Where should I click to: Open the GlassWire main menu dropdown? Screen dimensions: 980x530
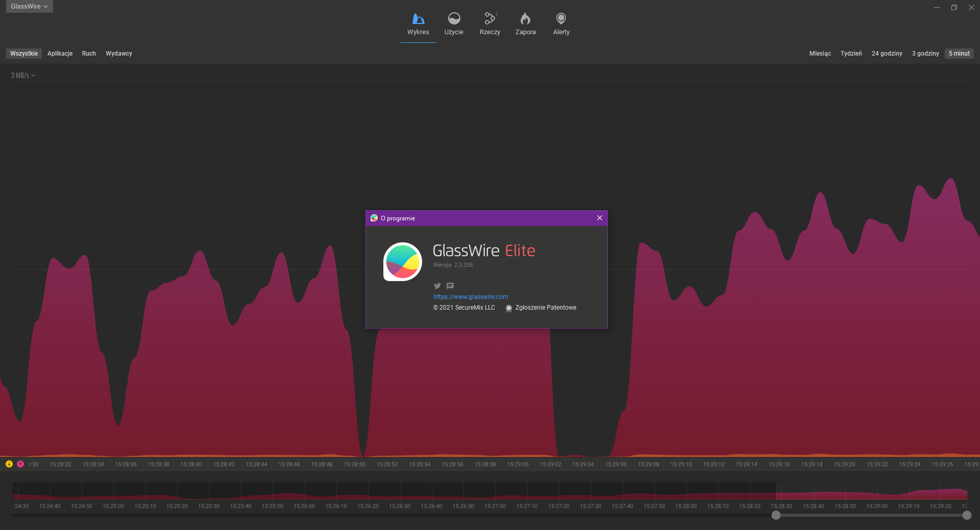pos(29,7)
